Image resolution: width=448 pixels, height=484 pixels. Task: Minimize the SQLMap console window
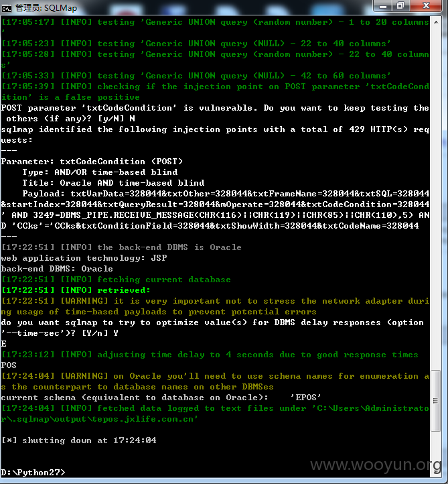[x=383, y=6]
